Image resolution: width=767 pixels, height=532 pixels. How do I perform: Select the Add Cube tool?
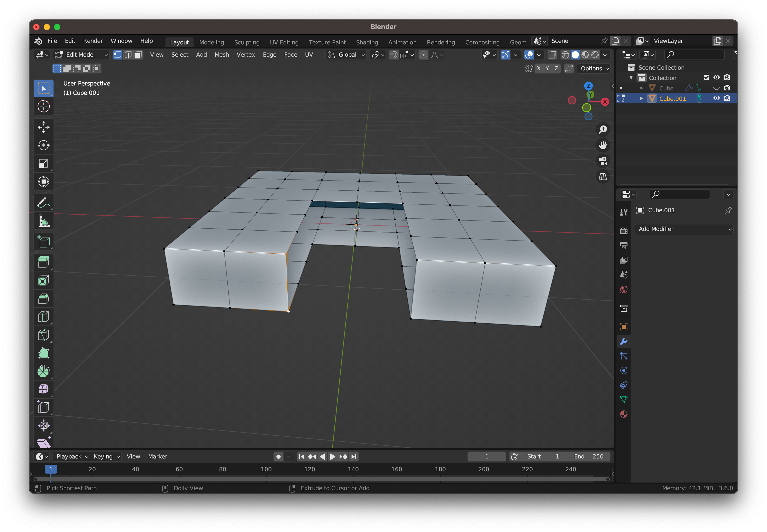click(x=43, y=242)
